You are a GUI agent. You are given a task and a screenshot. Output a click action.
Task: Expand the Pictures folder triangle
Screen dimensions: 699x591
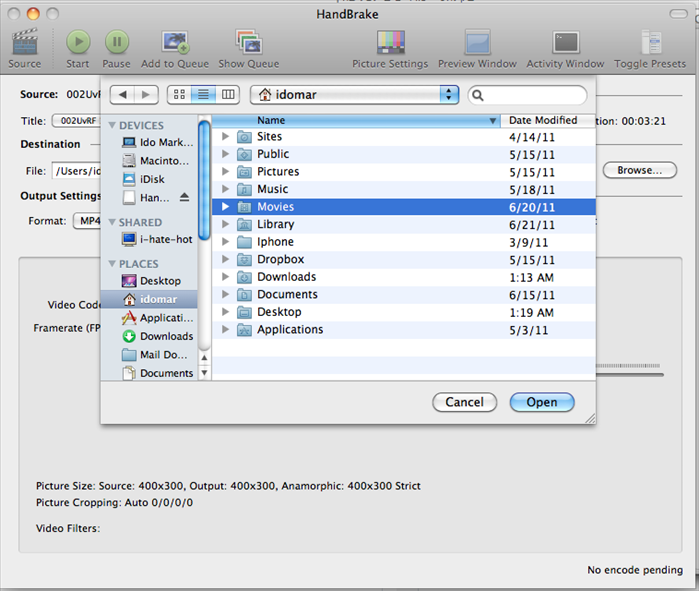point(225,172)
